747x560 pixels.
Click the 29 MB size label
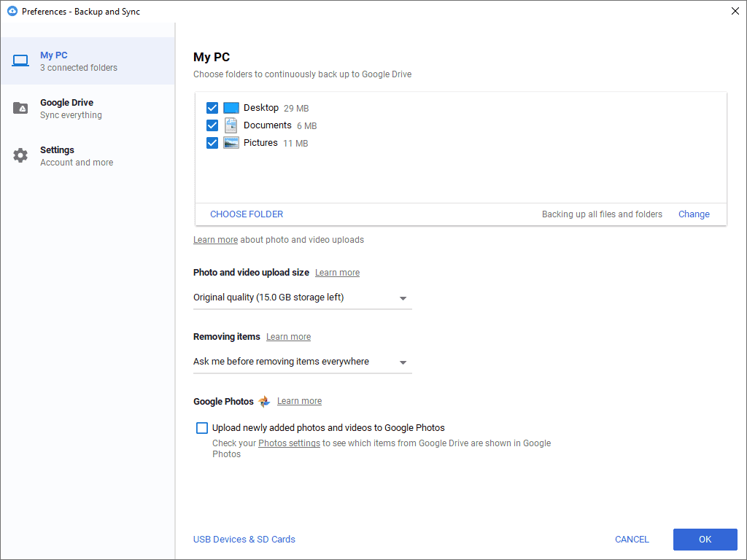(x=296, y=109)
